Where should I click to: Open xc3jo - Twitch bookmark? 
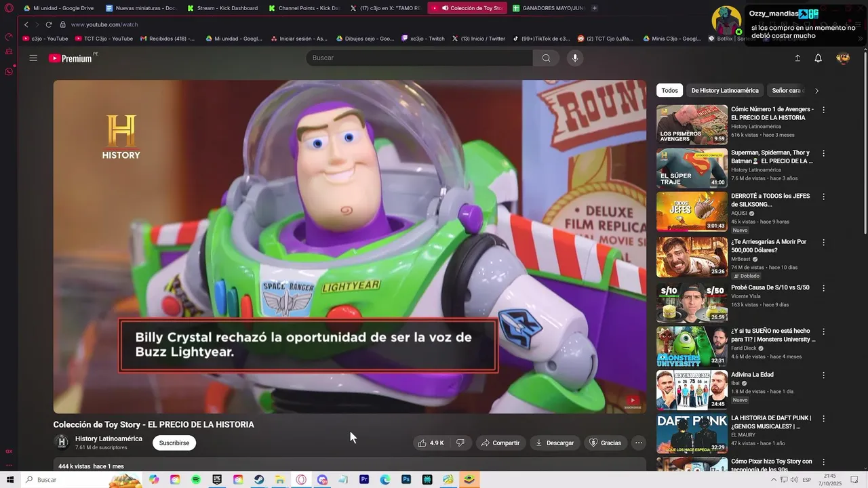coord(423,39)
